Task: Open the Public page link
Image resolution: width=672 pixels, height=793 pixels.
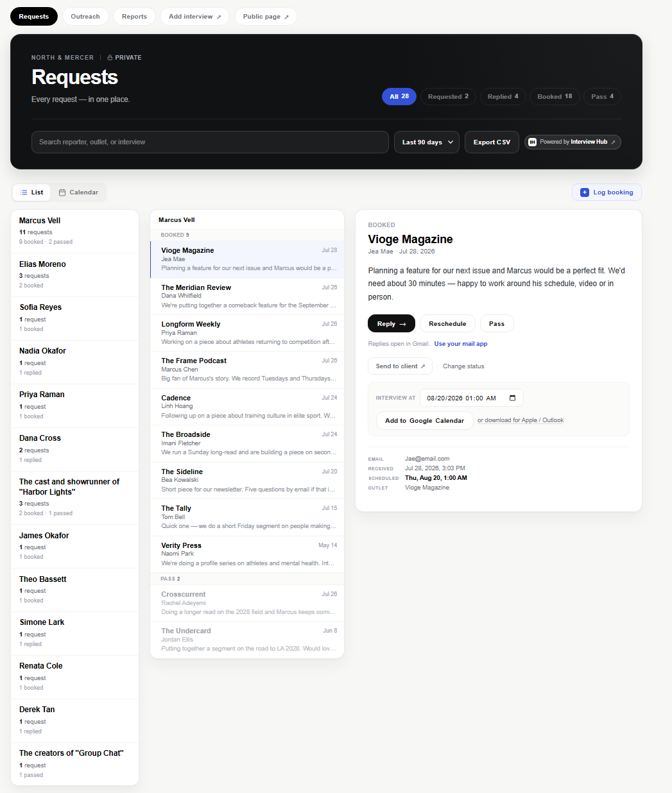Action: pyautogui.click(x=266, y=17)
